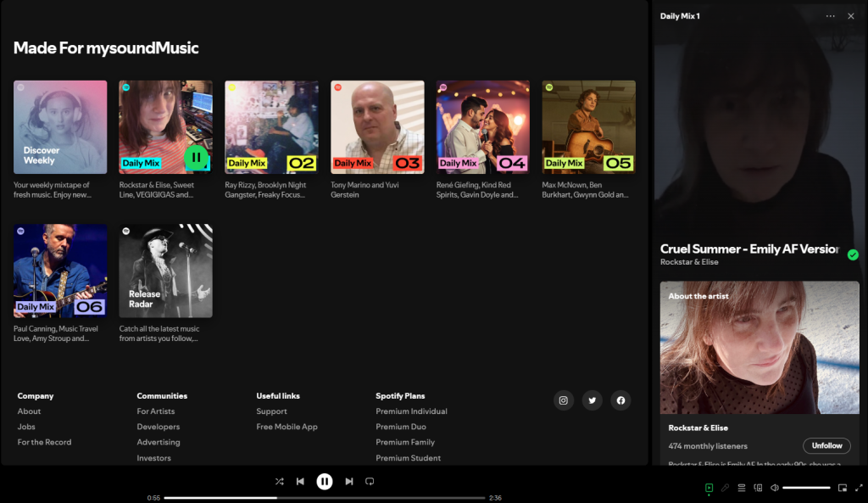Open the Daily Mix 03 cover
Screen dimensions: 868x503
(x=377, y=127)
